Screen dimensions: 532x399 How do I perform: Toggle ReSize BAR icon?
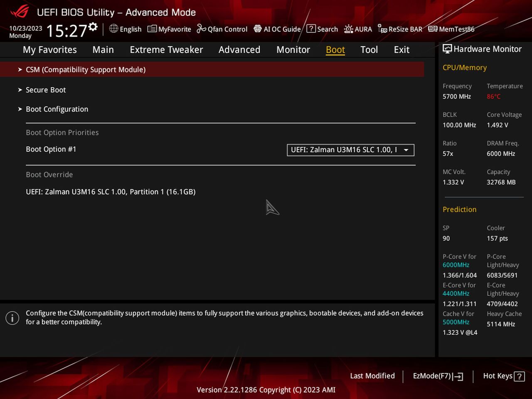(x=382, y=29)
